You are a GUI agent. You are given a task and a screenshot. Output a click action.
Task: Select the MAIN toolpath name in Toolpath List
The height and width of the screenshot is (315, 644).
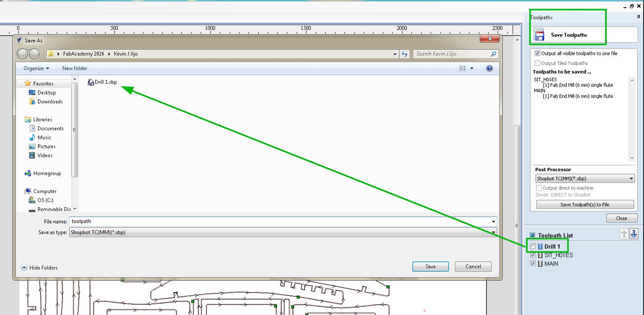pos(551,264)
